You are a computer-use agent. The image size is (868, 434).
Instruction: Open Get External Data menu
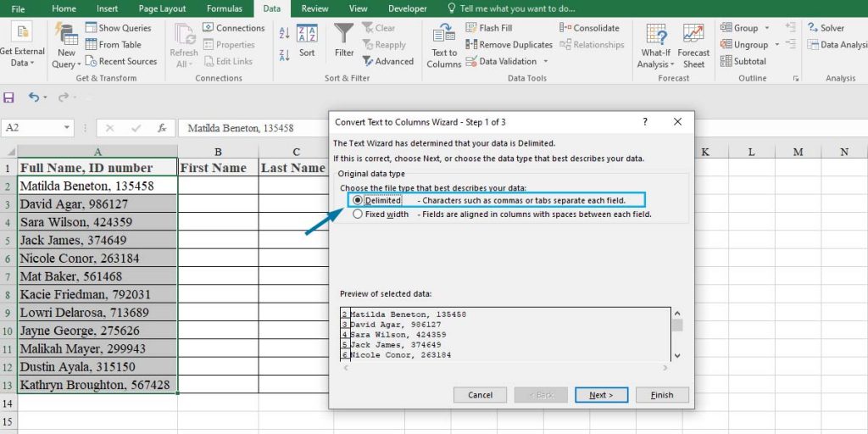22,46
